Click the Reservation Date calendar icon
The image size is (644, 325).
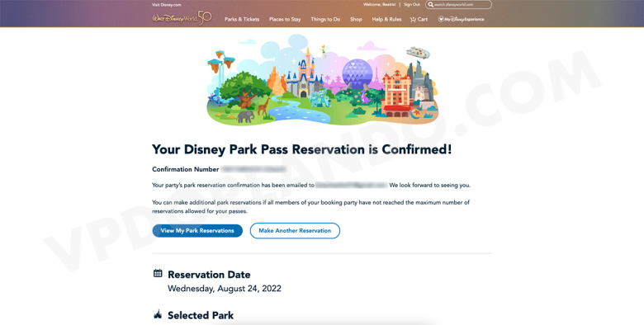[x=158, y=273]
